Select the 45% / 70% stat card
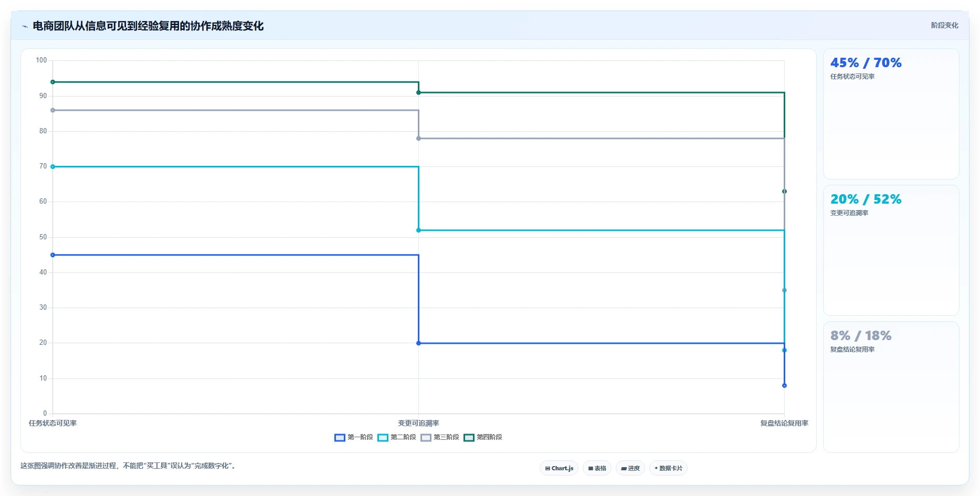This screenshot has width=980, height=496. 891,114
